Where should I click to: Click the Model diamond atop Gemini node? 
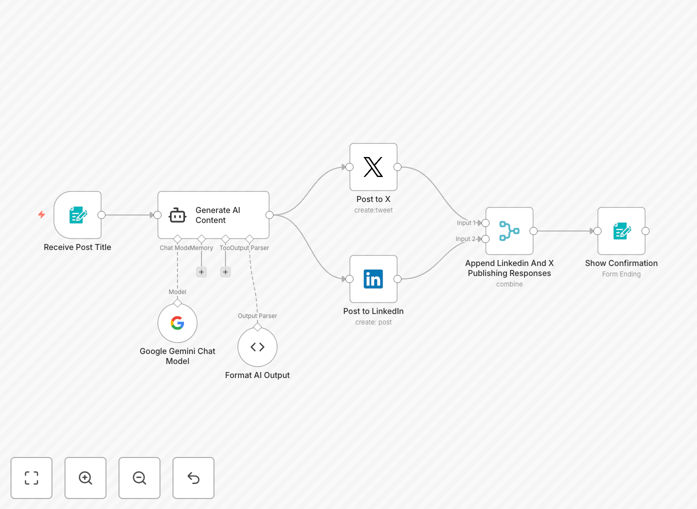(x=177, y=303)
